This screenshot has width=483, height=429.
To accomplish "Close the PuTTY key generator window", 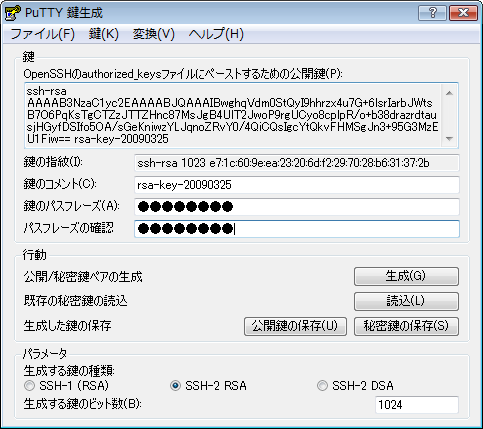I will pos(463,13).
